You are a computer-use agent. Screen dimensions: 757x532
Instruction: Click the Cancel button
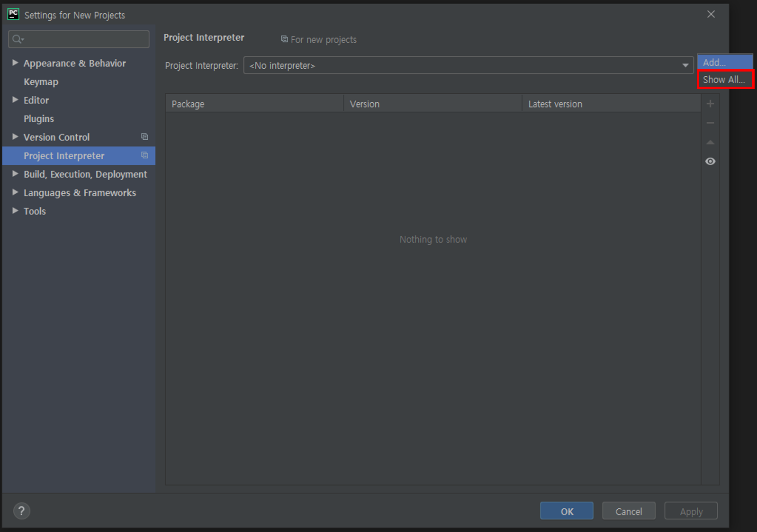pos(628,511)
